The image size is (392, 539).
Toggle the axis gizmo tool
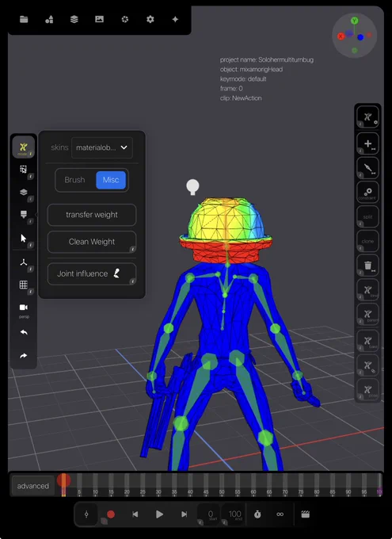(24, 263)
